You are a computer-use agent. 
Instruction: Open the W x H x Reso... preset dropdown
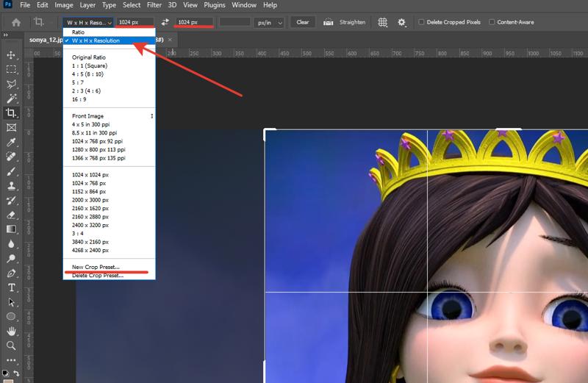88,23
